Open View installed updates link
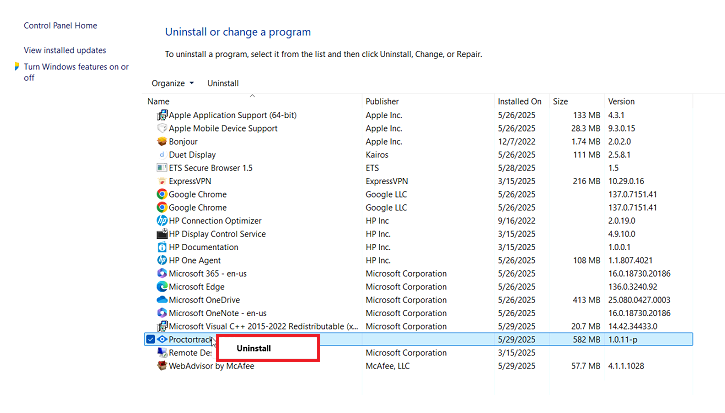 pyautogui.click(x=65, y=50)
